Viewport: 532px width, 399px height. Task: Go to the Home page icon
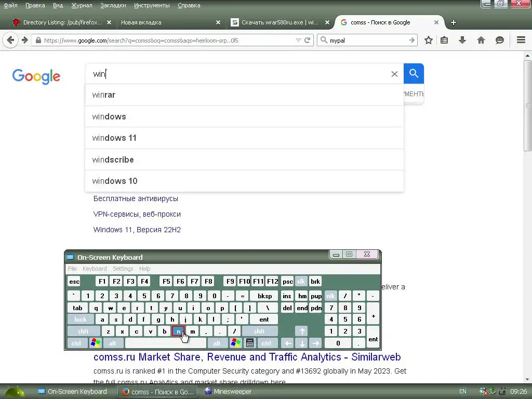[x=481, y=41]
